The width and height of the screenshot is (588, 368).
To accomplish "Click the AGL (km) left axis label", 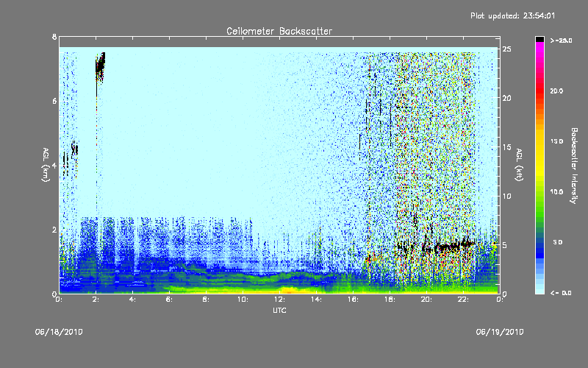I will coord(46,165).
